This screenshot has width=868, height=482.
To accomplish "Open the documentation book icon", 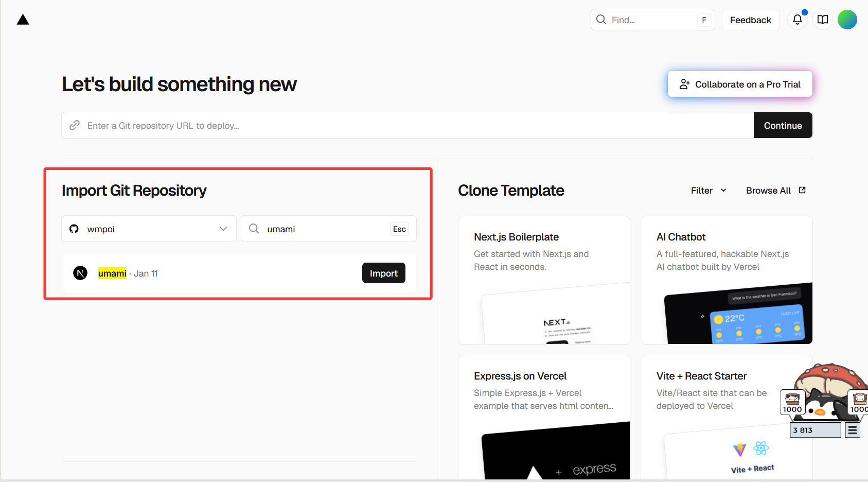I will click(x=823, y=20).
